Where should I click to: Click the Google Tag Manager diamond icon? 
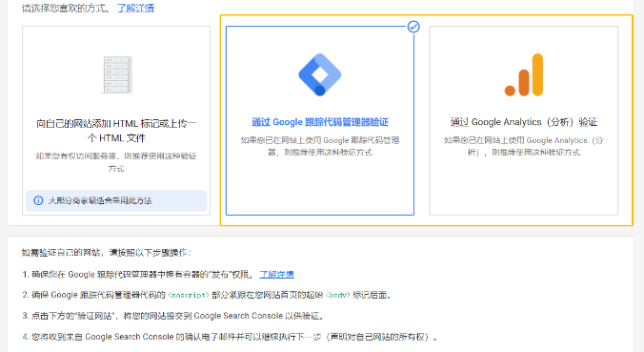(x=319, y=74)
